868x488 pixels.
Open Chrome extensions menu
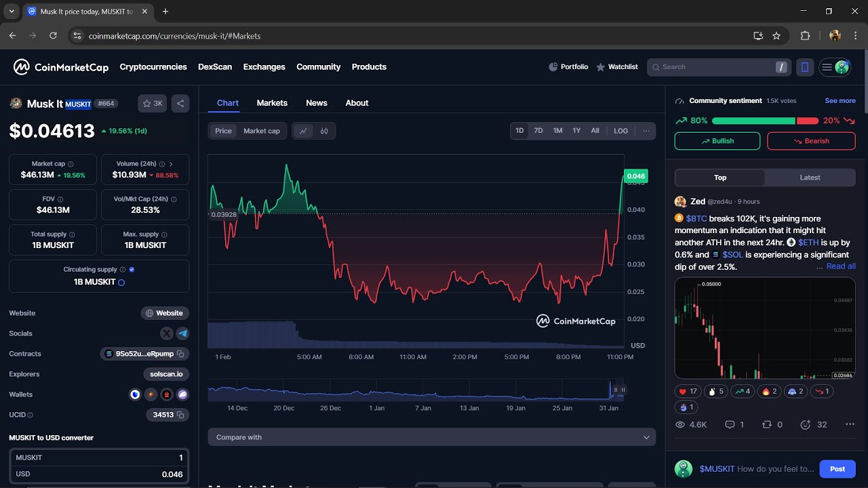pos(806,36)
